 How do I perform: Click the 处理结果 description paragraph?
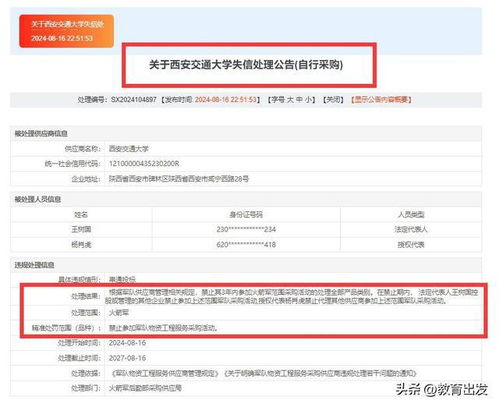[x=292, y=297]
